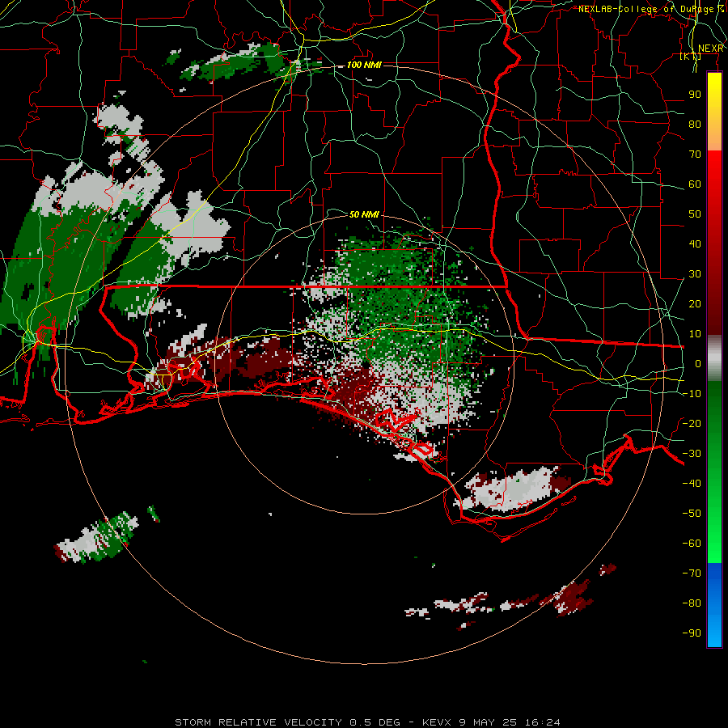
Task: Click the positive 30 value on velocity scale
Action: tap(695, 274)
